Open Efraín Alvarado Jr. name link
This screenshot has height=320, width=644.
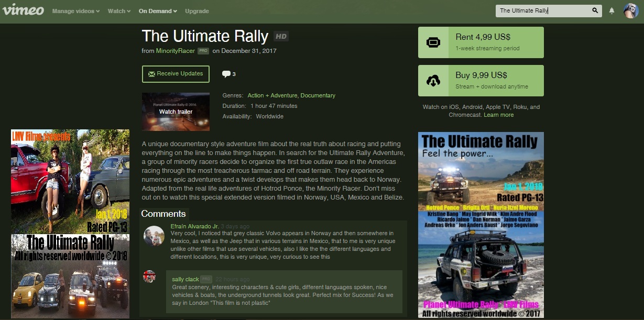[194, 227]
